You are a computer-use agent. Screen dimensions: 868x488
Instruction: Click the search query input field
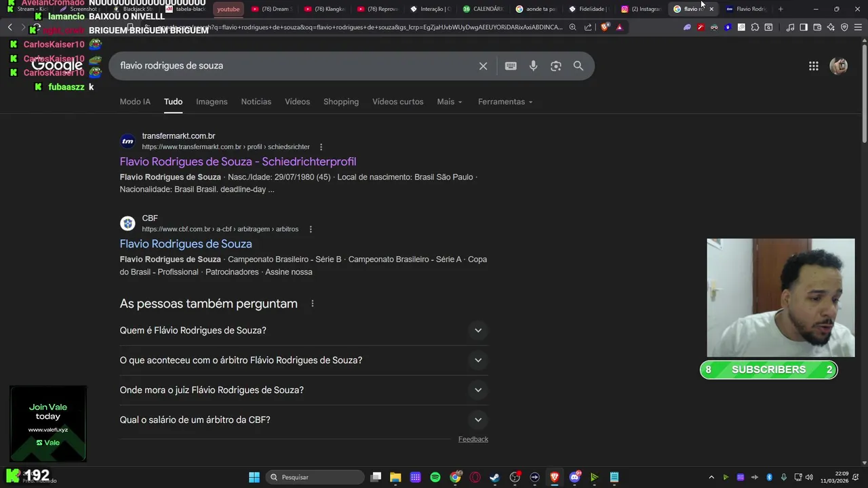coord(295,66)
